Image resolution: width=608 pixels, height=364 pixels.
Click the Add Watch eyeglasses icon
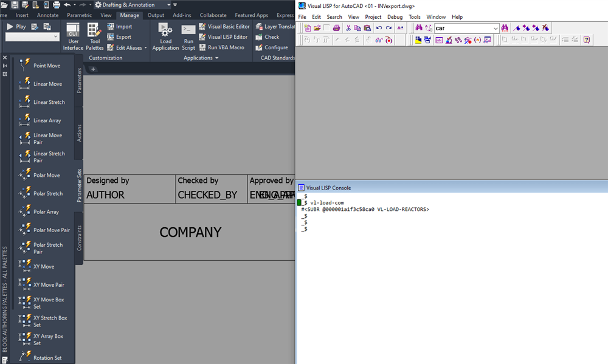(x=379, y=40)
